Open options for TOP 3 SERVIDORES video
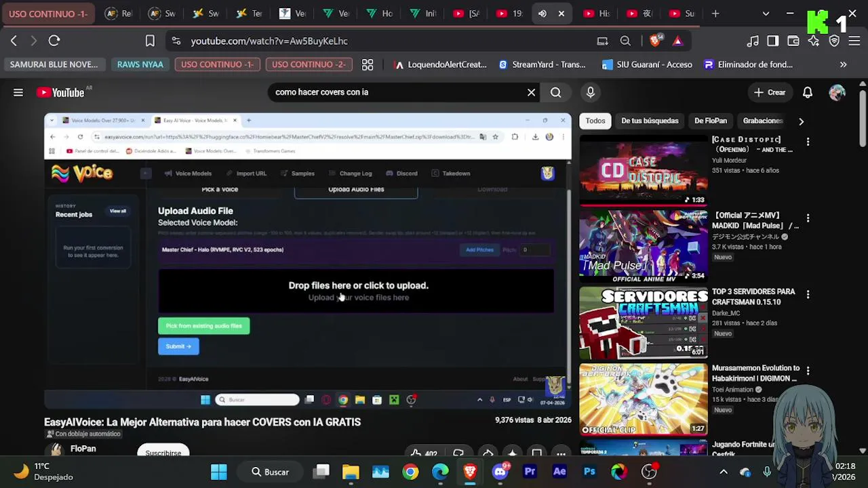The width and height of the screenshot is (868, 488). coord(808,294)
